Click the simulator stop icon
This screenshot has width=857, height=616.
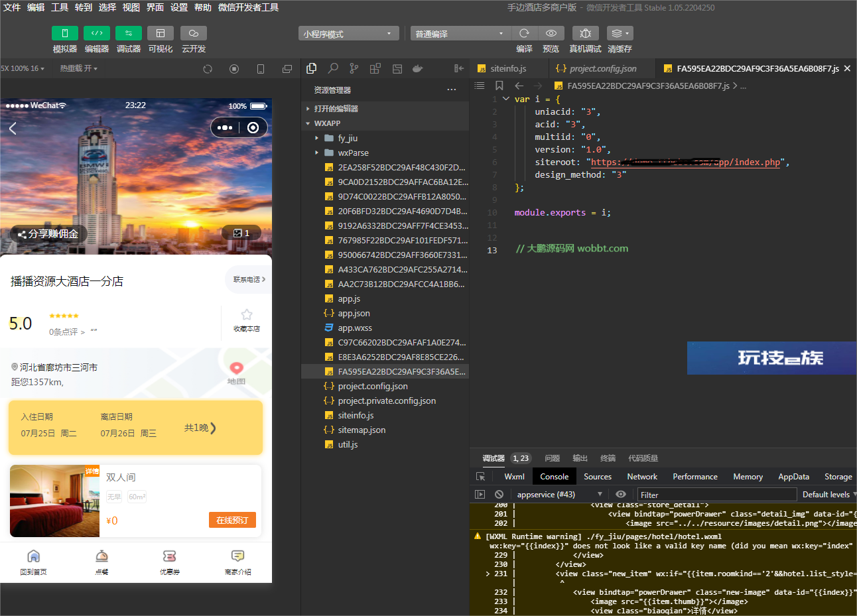click(x=234, y=69)
